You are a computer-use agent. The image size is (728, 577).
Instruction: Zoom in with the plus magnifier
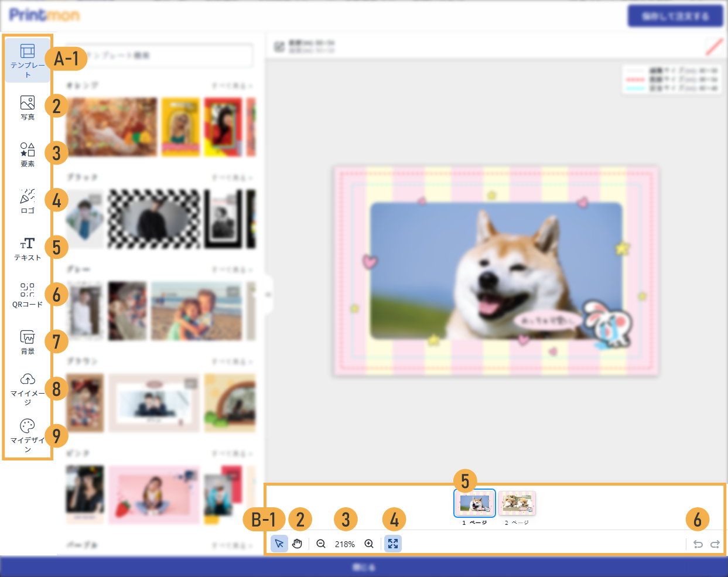tap(369, 544)
